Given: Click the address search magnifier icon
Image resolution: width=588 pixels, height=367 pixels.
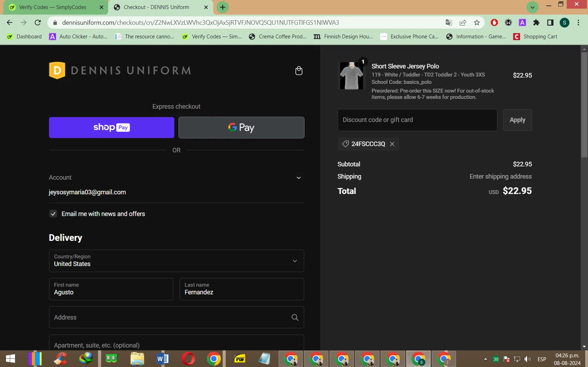Looking at the screenshot, I should coord(295,317).
